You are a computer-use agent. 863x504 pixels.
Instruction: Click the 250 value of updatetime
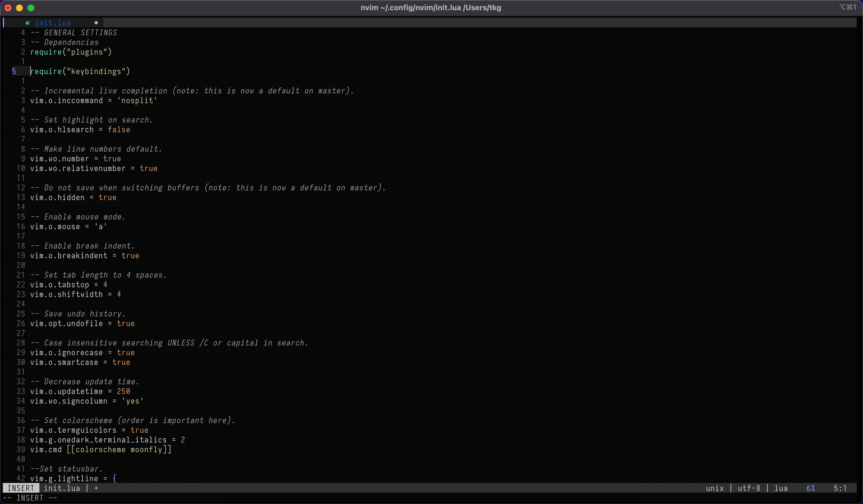[123, 391]
